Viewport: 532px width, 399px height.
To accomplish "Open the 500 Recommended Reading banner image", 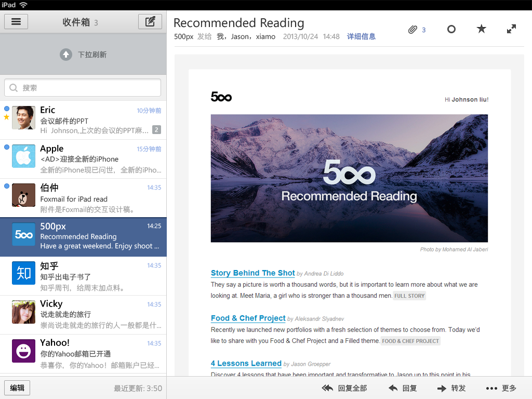I will point(349,178).
